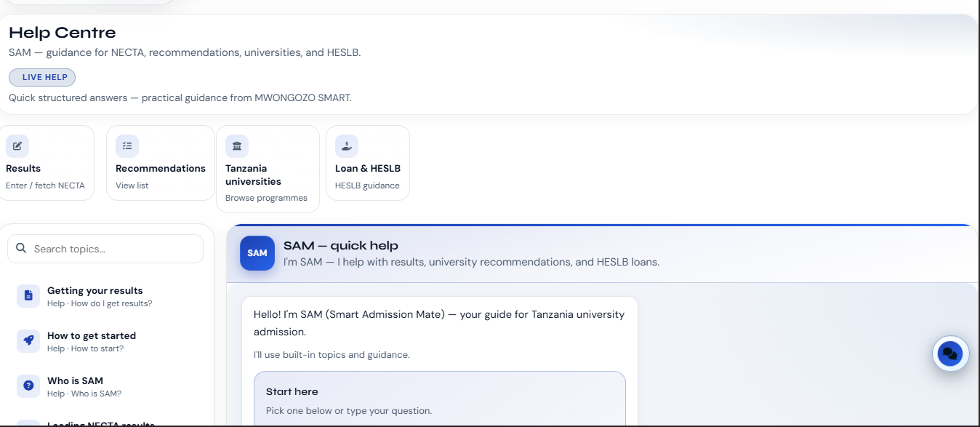980x427 pixels.
Task: Click the SAM — quick help title
Action: tap(341, 245)
